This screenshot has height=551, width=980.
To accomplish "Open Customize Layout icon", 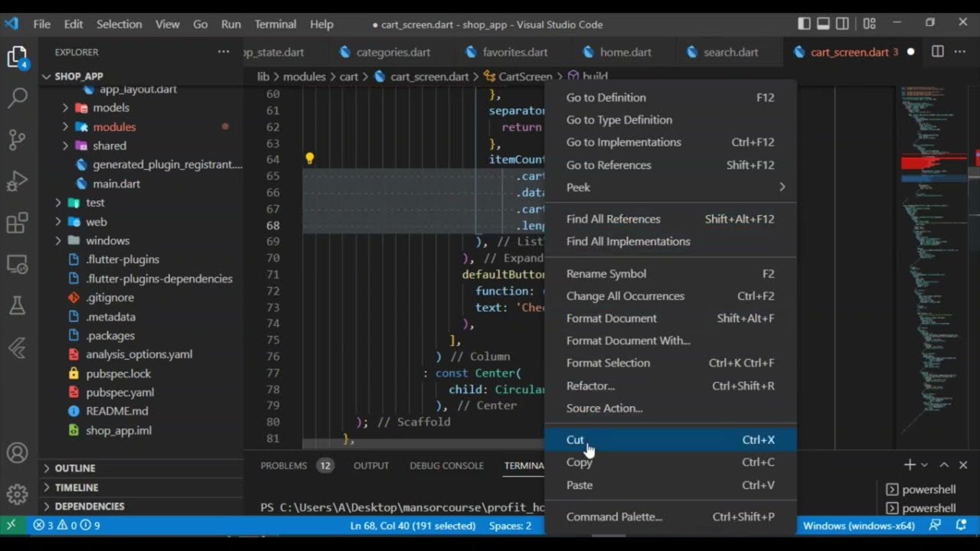I will coord(870,24).
